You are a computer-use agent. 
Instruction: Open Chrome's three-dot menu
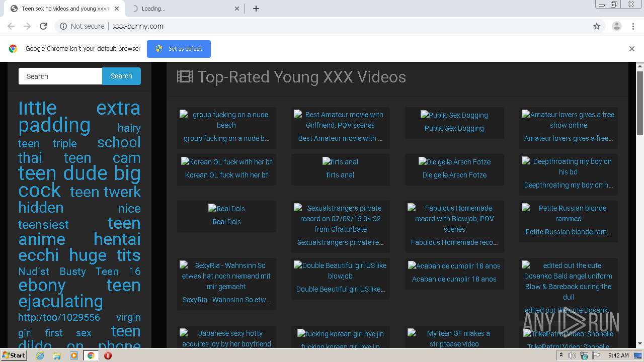point(633,26)
